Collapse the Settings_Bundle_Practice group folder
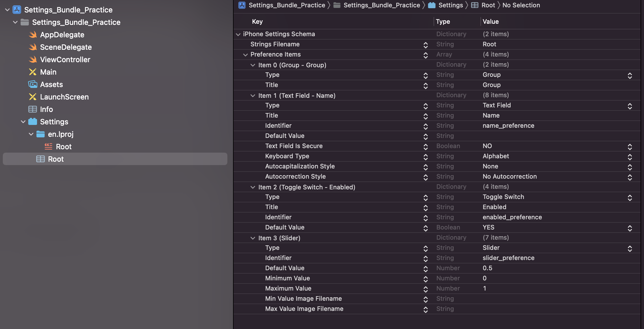The image size is (644, 329). (15, 22)
